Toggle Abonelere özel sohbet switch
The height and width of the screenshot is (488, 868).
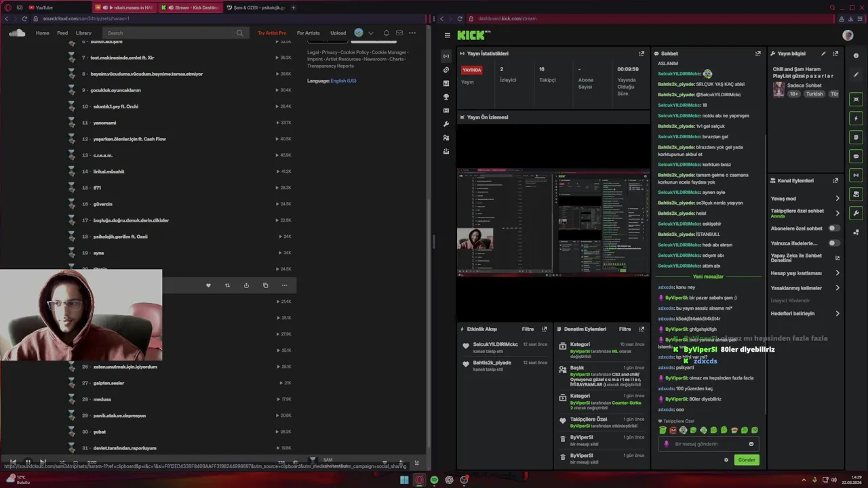[x=834, y=228]
